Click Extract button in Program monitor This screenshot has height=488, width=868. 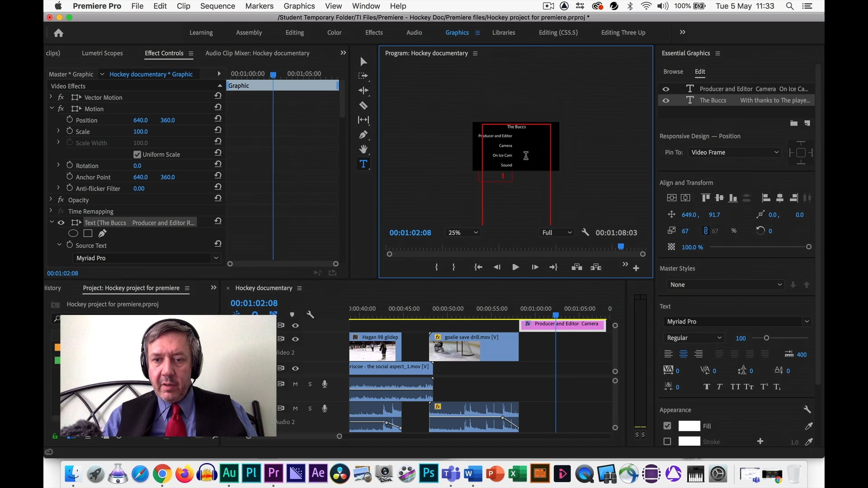pyautogui.click(x=596, y=267)
